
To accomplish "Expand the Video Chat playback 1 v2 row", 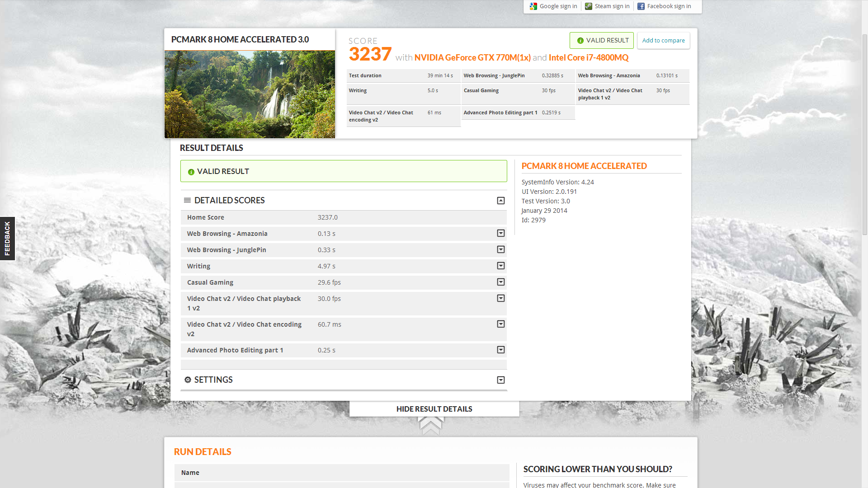I will (x=501, y=298).
